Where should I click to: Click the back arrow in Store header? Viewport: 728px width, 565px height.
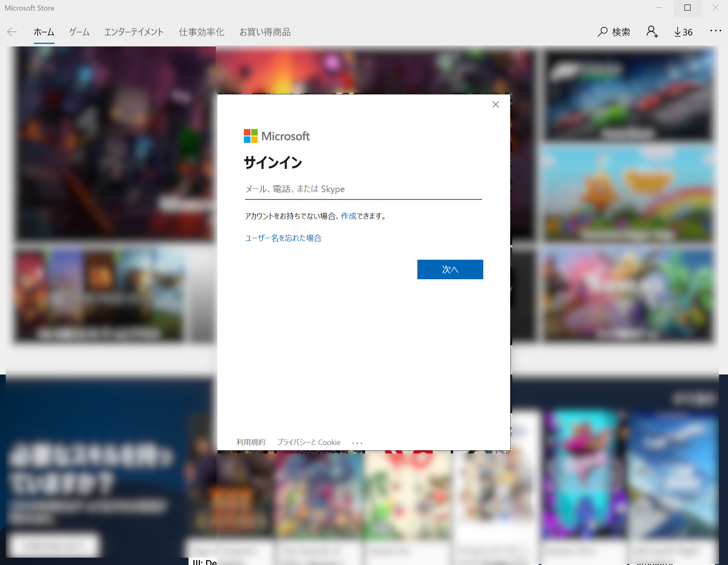12,32
